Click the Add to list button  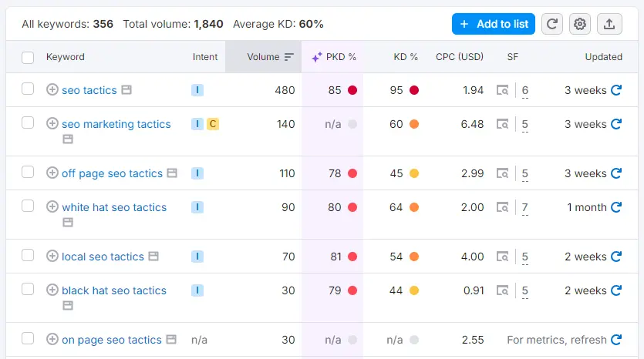tap(494, 24)
